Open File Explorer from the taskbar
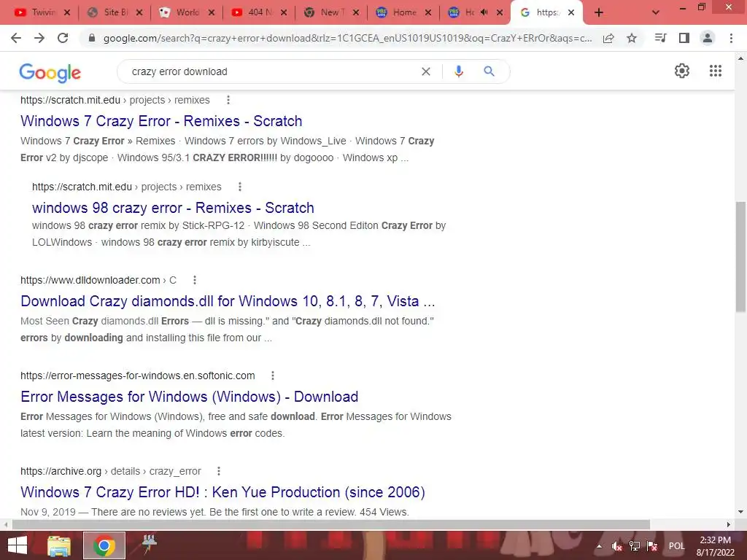This screenshot has width=747, height=560. (x=59, y=545)
